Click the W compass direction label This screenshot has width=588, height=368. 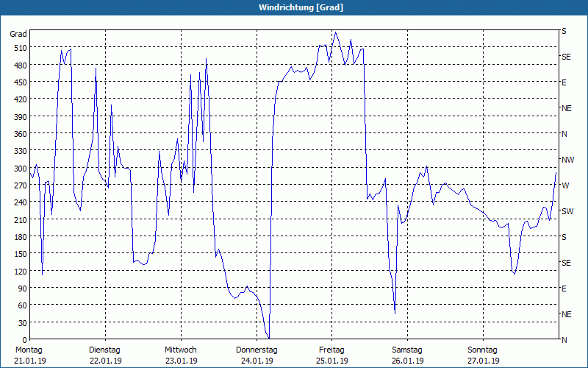coord(565,185)
